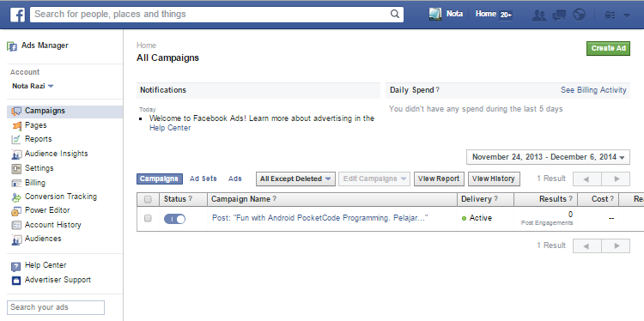Click the green Create Ad button

(x=608, y=48)
